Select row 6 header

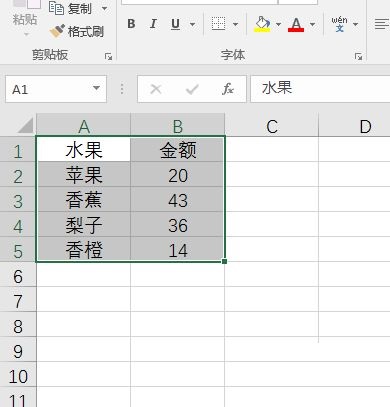pos(18,275)
